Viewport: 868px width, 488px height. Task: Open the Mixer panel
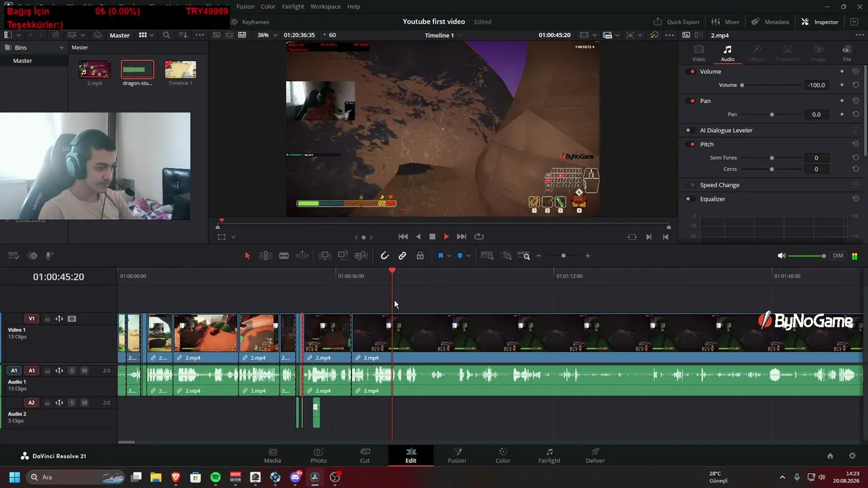click(x=725, y=22)
